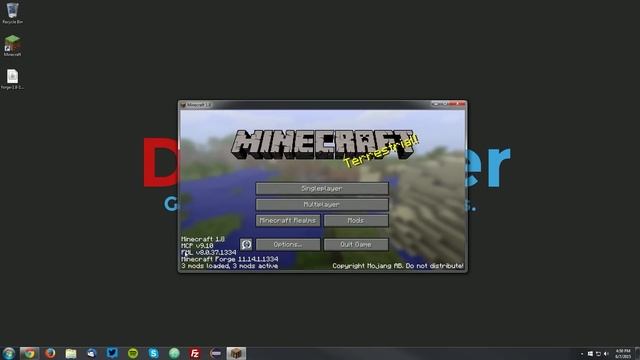Image resolution: width=640 pixels, height=360 pixels.
Task: Show hidden tray icons arrow
Action: click(582, 354)
